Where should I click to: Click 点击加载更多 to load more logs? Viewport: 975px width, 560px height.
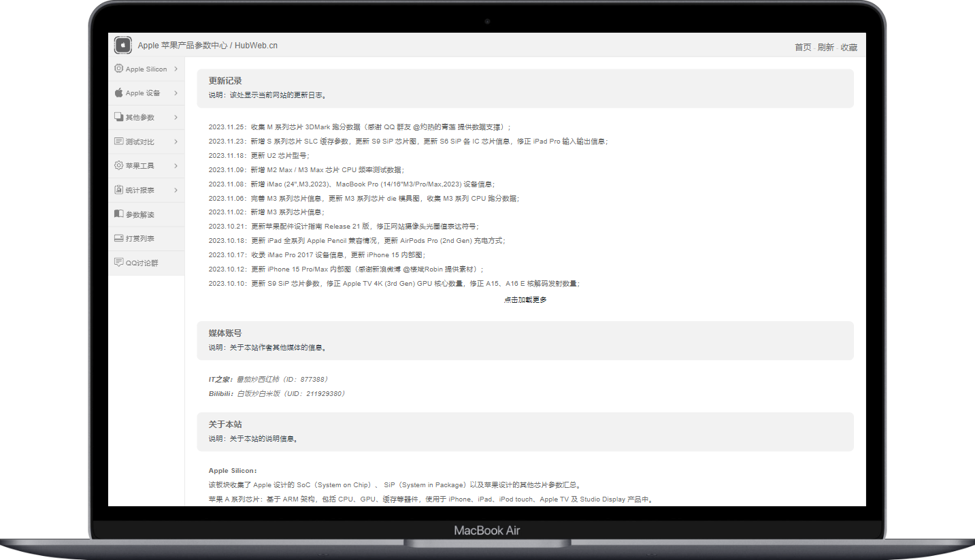[x=525, y=300]
